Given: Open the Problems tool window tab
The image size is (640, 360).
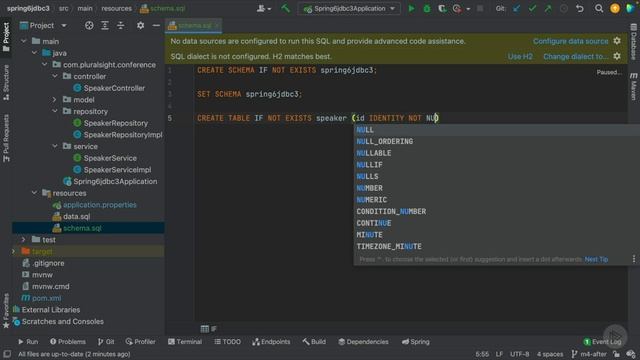Looking at the screenshot, I should [x=68, y=342].
